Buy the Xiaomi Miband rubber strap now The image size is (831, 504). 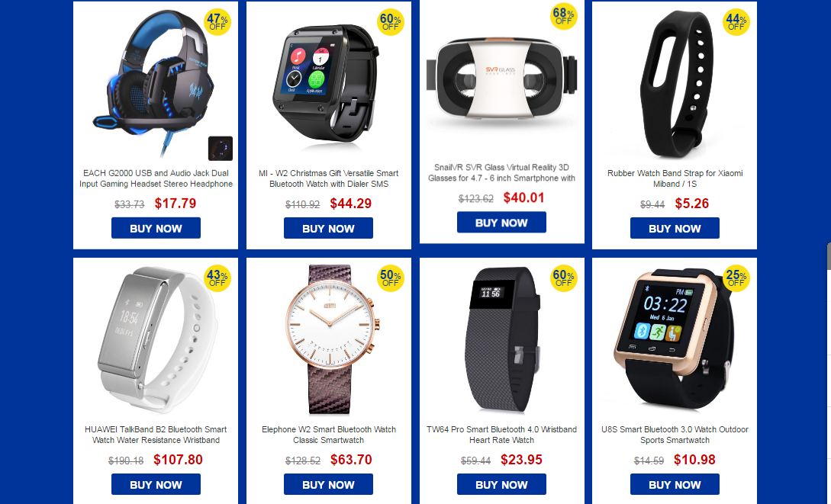(675, 228)
